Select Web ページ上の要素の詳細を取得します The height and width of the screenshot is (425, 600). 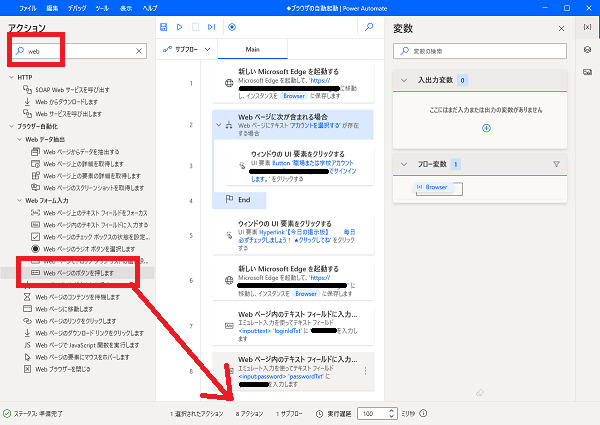pyautogui.click(x=86, y=176)
